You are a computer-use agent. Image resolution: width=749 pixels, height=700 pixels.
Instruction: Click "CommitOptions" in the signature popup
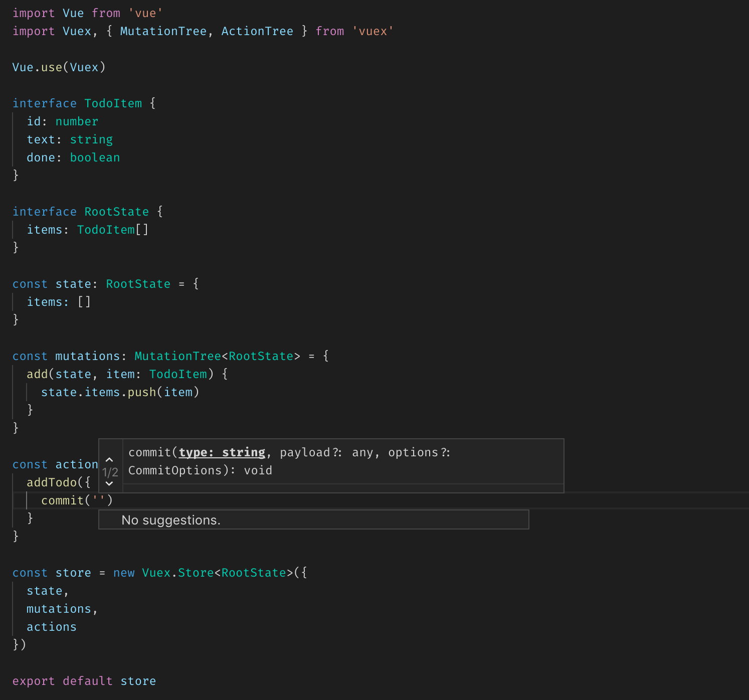coord(175,470)
